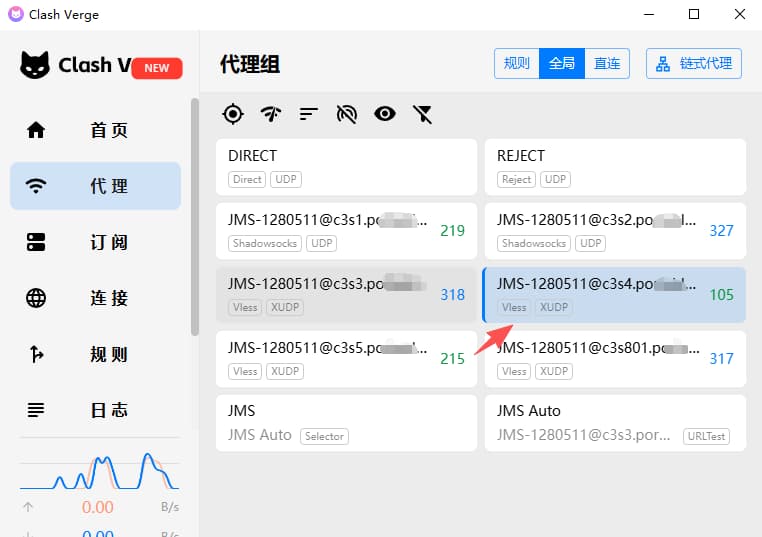Click the Selector tag on JMS
The height and width of the screenshot is (537, 762).
(x=324, y=436)
